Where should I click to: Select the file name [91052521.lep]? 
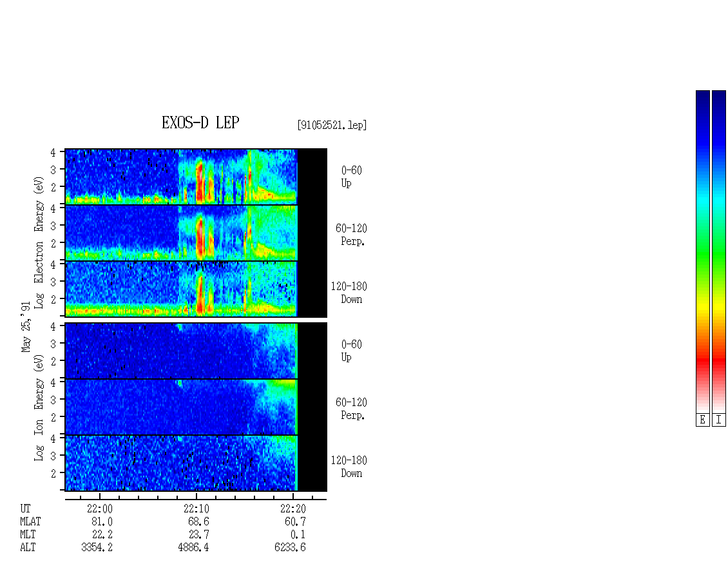coord(332,125)
